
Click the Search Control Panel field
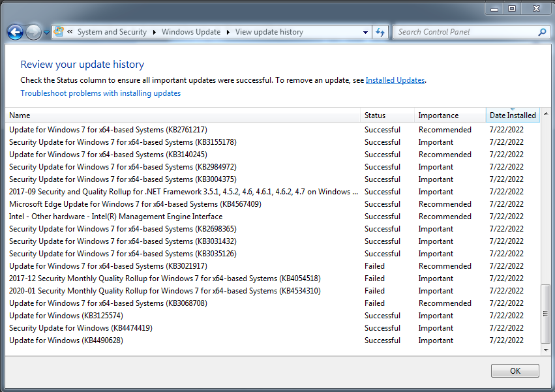click(466, 32)
